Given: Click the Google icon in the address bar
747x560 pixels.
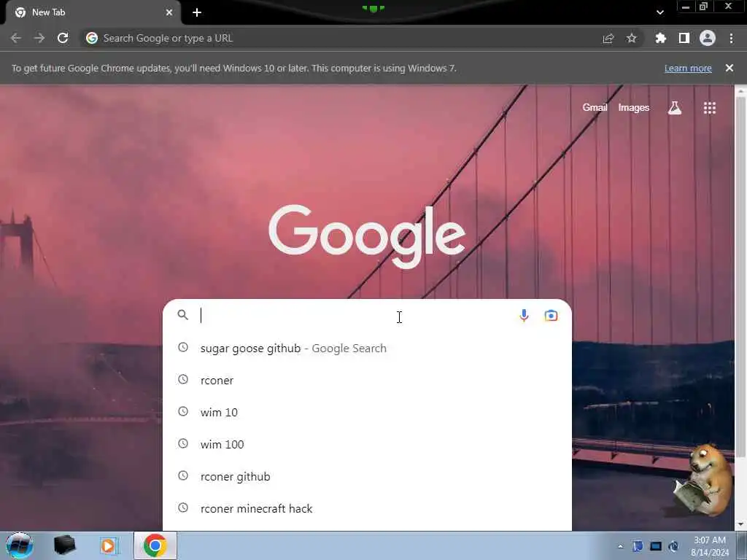Looking at the screenshot, I should tap(92, 38).
